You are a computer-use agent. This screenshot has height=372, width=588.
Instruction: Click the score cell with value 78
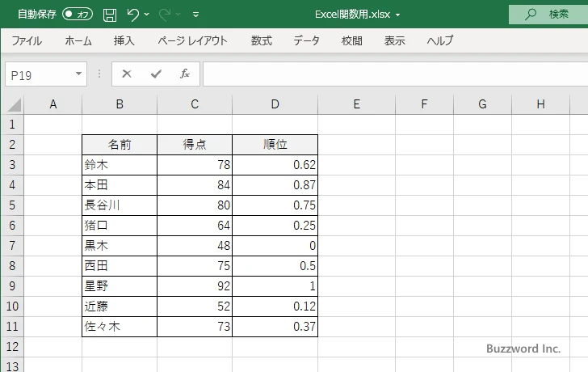194,165
